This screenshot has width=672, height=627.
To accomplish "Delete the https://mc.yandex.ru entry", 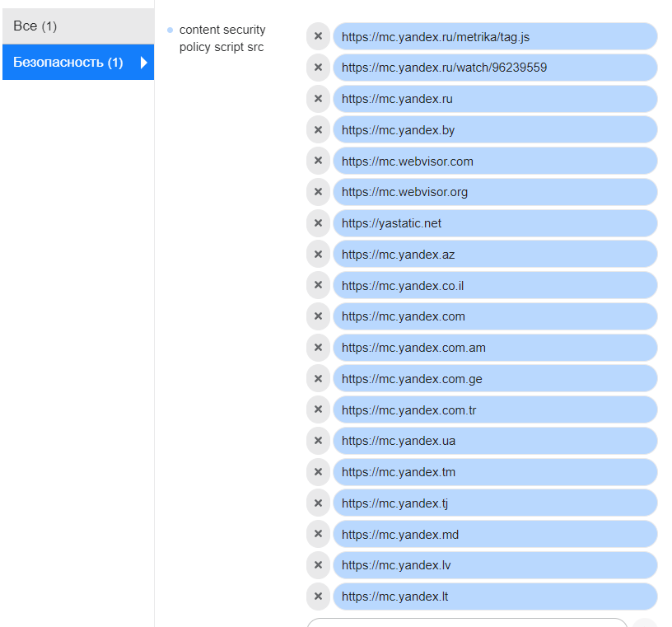I will coord(318,99).
